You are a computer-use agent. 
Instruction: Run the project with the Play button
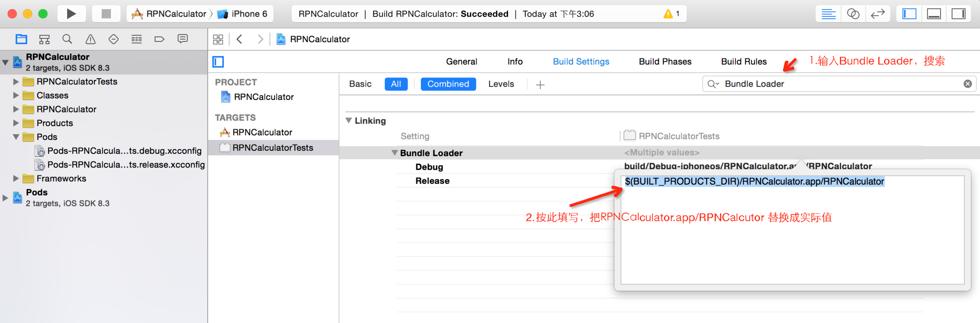tap(71, 14)
